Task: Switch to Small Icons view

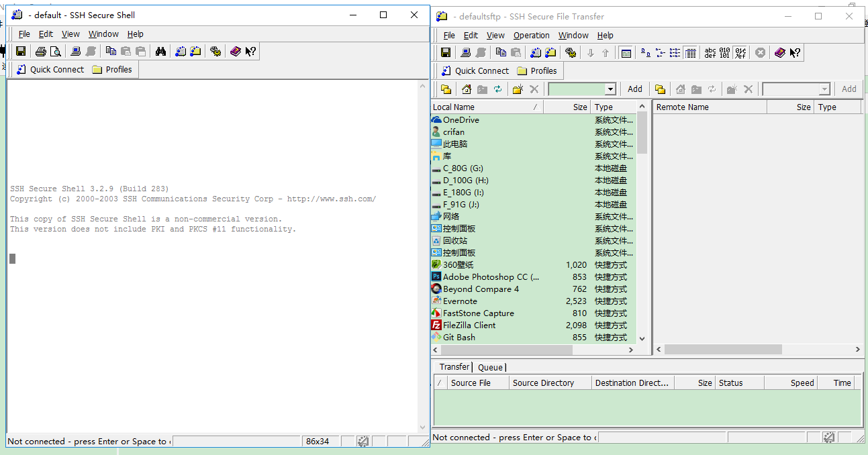Action: [660, 52]
